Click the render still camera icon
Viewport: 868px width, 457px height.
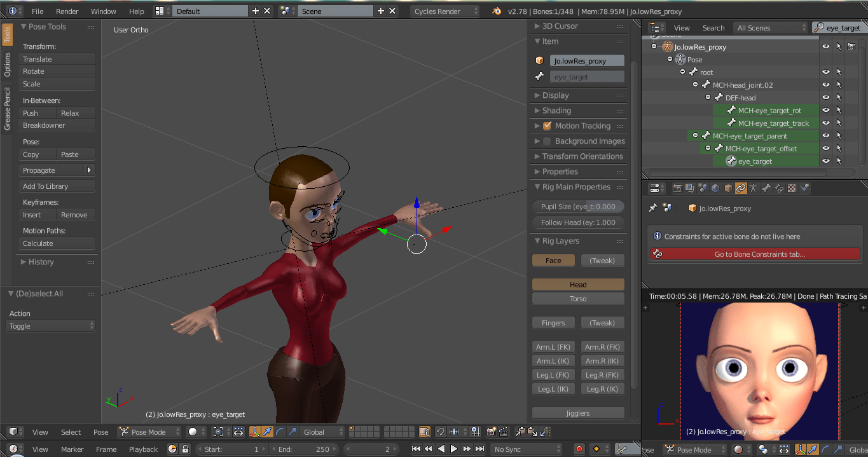[491, 432]
